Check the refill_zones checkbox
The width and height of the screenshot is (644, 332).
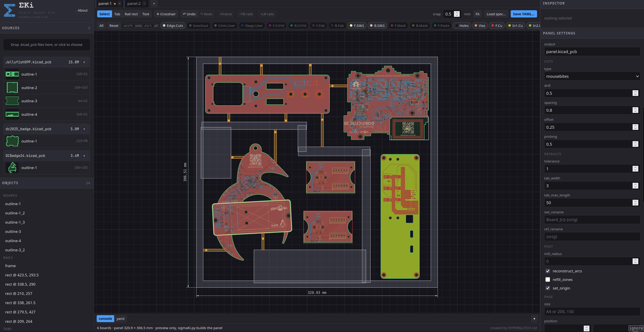(547, 279)
